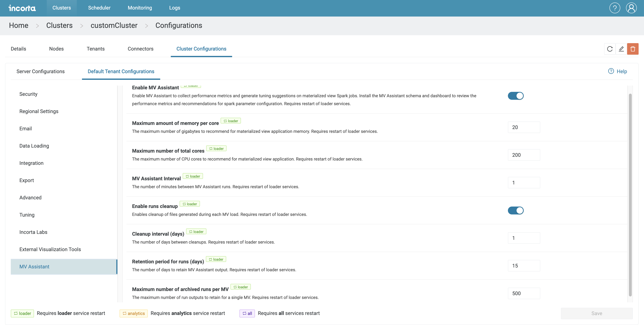
Task: Open the Help link
Action: (618, 72)
